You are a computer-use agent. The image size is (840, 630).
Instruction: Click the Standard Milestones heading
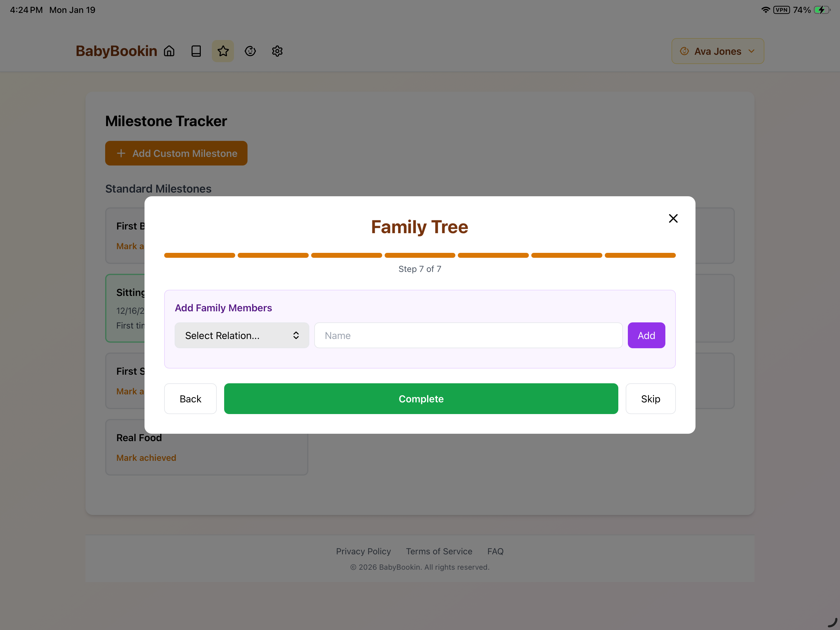click(x=158, y=189)
